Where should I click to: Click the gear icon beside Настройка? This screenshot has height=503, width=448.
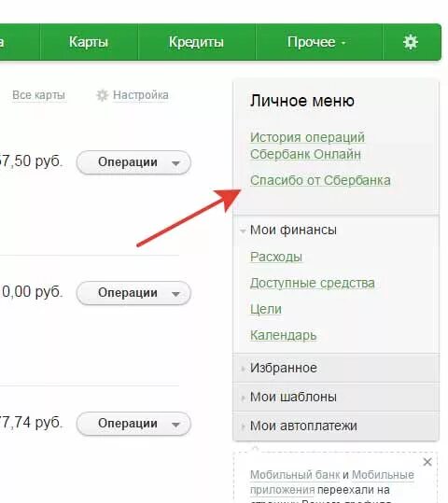(x=102, y=95)
